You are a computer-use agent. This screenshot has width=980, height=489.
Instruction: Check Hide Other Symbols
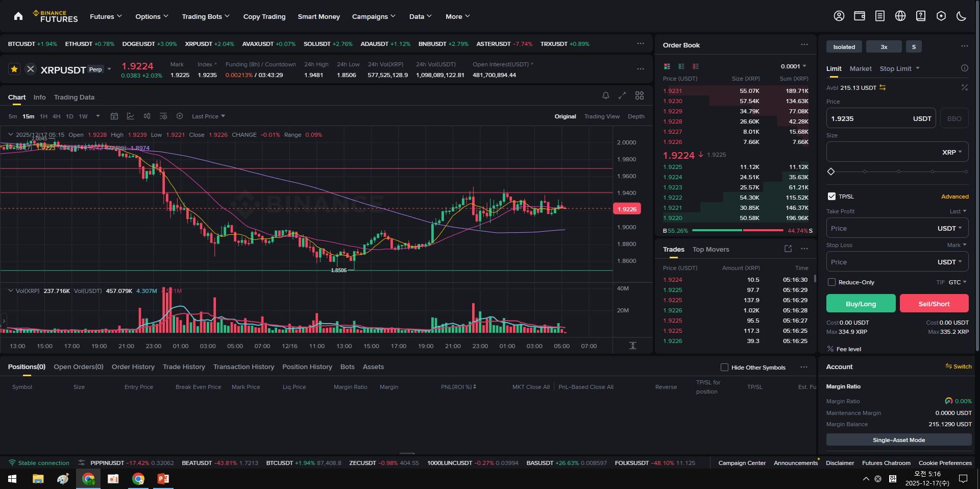pos(724,368)
